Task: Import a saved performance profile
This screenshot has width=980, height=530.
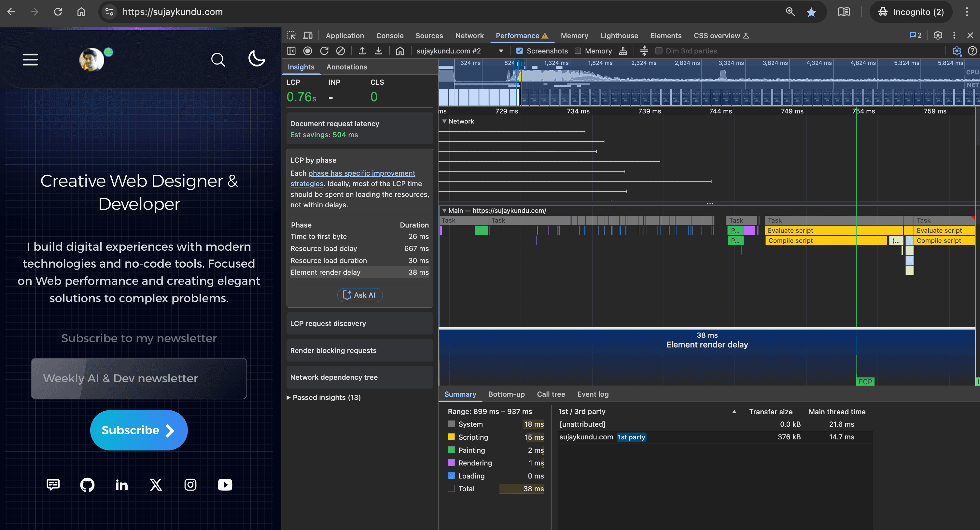Action: [362, 51]
